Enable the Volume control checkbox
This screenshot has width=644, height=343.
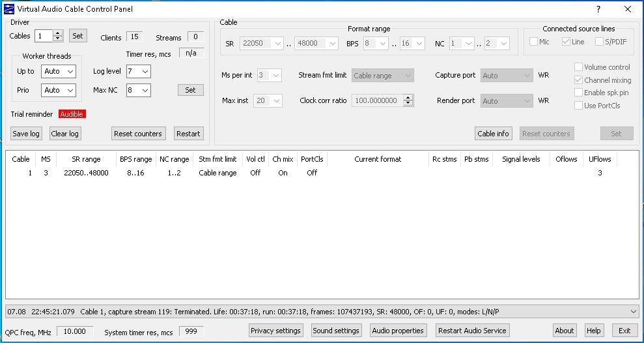click(x=578, y=67)
